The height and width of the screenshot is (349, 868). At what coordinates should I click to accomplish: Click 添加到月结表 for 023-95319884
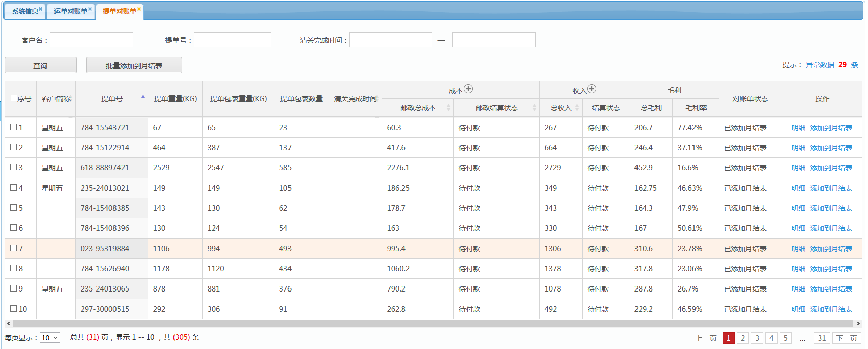pos(831,249)
